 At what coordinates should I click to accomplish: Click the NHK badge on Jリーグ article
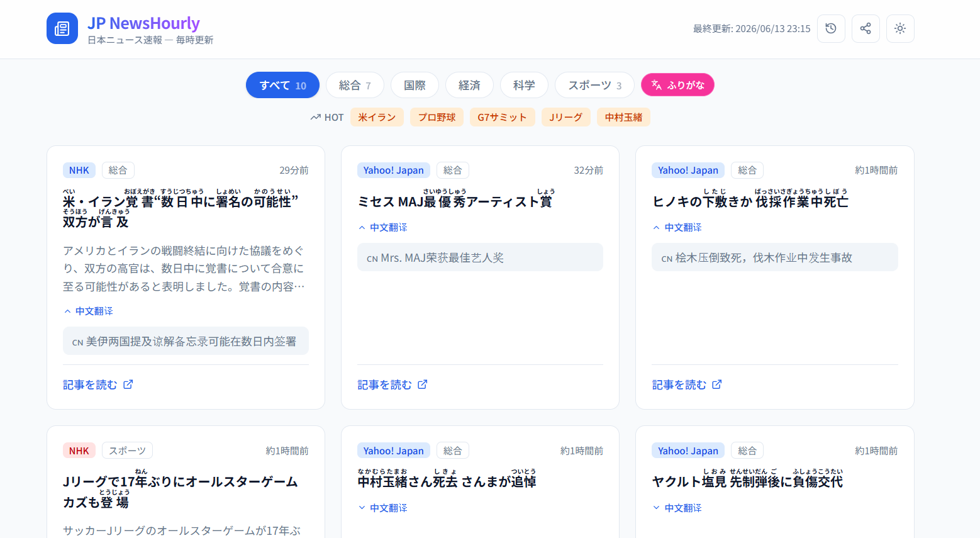79,451
